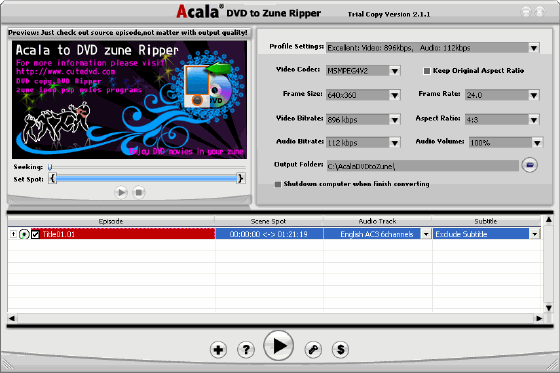The width and height of the screenshot is (560, 373).
Task: Click the Output Folder path field
Action: pyautogui.click(x=422, y=166)
